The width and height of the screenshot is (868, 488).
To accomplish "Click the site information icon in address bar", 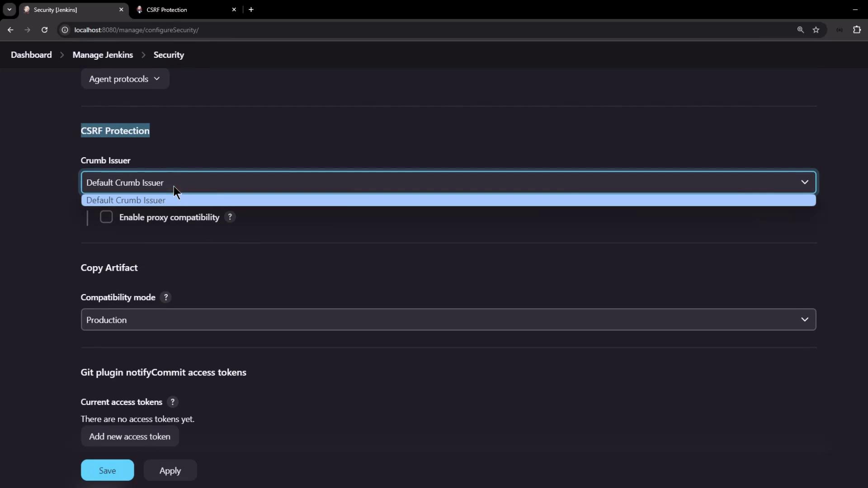I will pyautogui.click(x=65, y=30).
